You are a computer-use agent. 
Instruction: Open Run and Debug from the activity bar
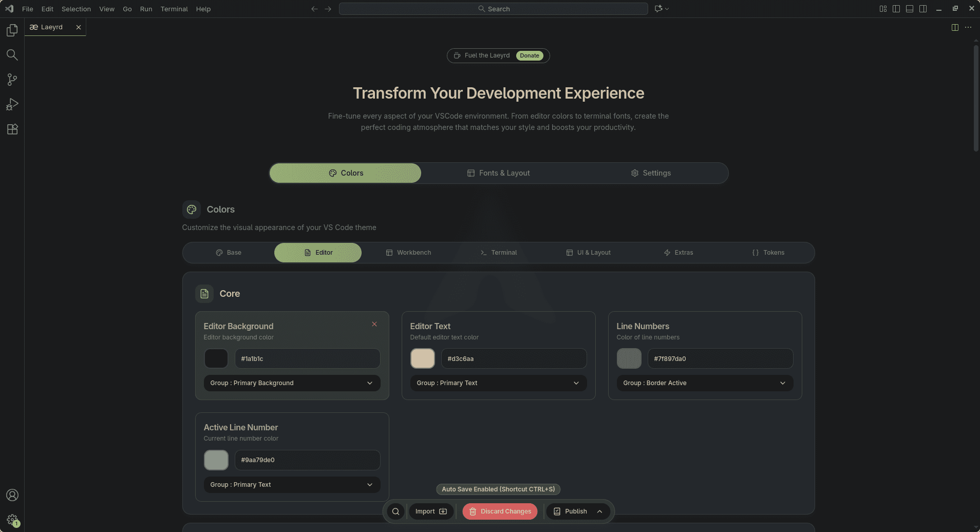[12, 104]
